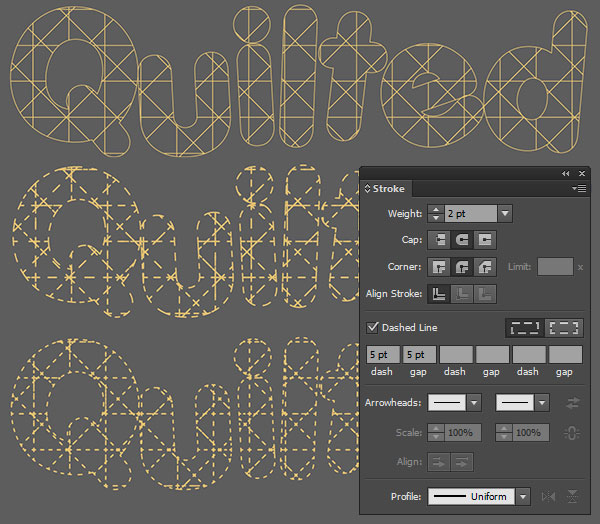Select the Round Cap icon
This screenshot has width=600, height=524.
(x=462, y=240)
